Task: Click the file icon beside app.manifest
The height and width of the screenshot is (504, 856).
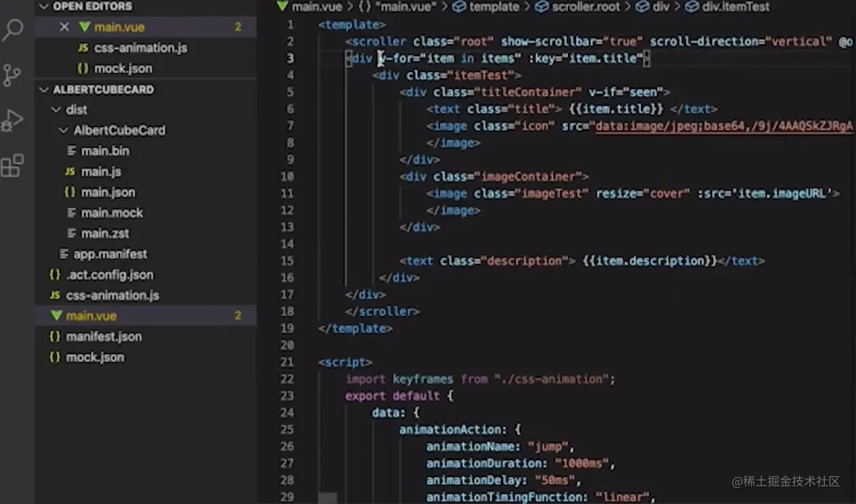Action: click(64, 254)
